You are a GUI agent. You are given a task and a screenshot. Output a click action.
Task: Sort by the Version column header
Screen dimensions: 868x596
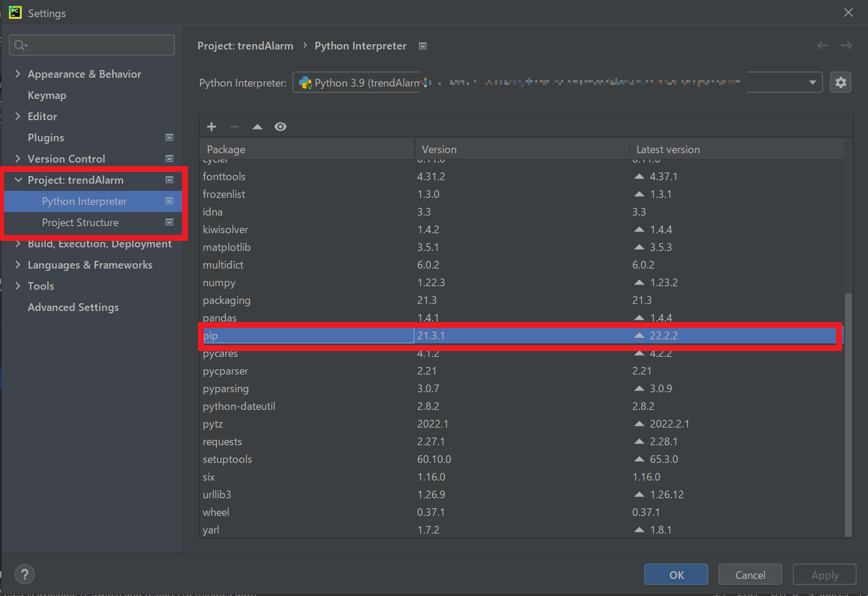522,149
